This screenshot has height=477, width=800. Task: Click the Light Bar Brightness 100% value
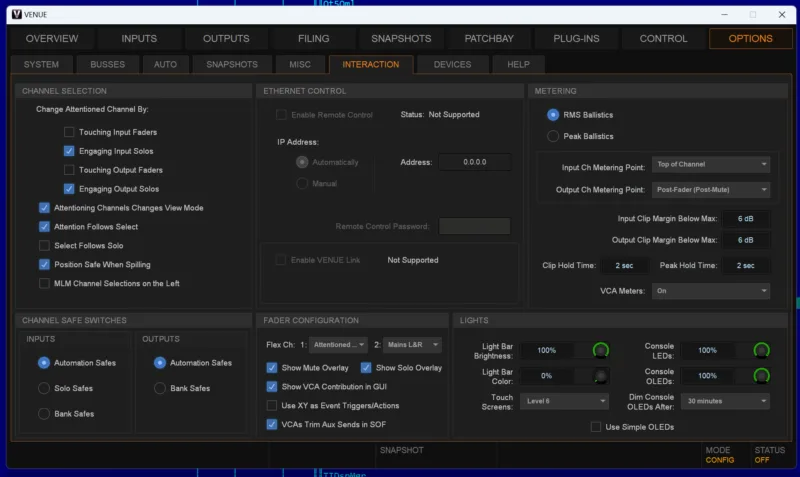click(546, 350)
